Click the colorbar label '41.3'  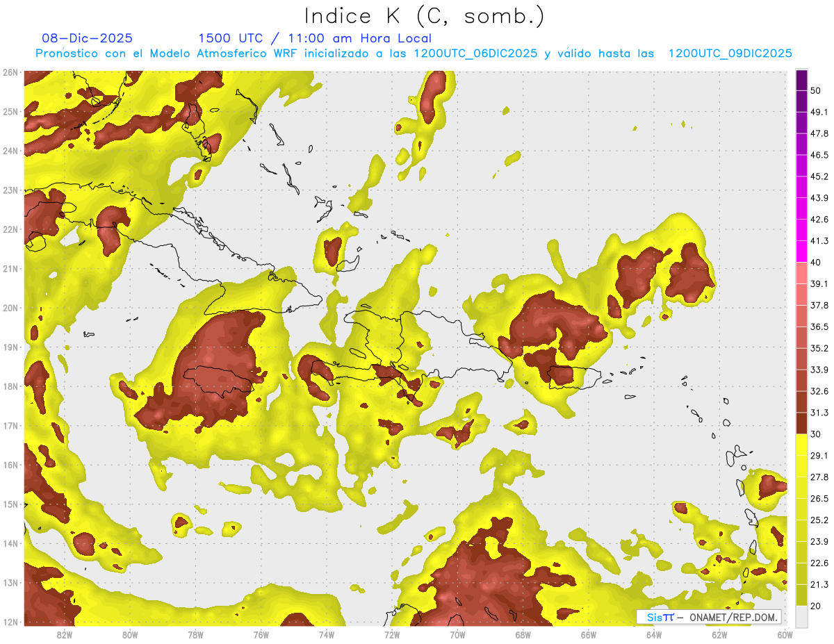(819, 241)
